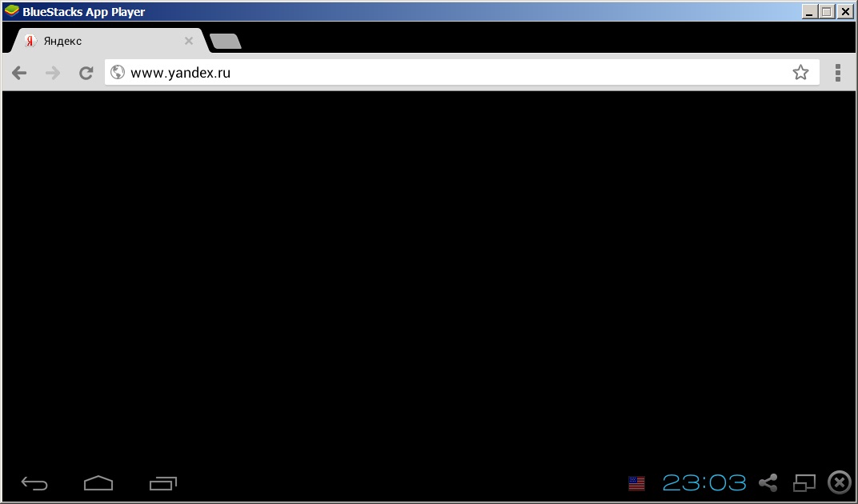Open the three-dot browser menu
The image size is (858, 504).
pyautogui.click(x=837, y=73)
